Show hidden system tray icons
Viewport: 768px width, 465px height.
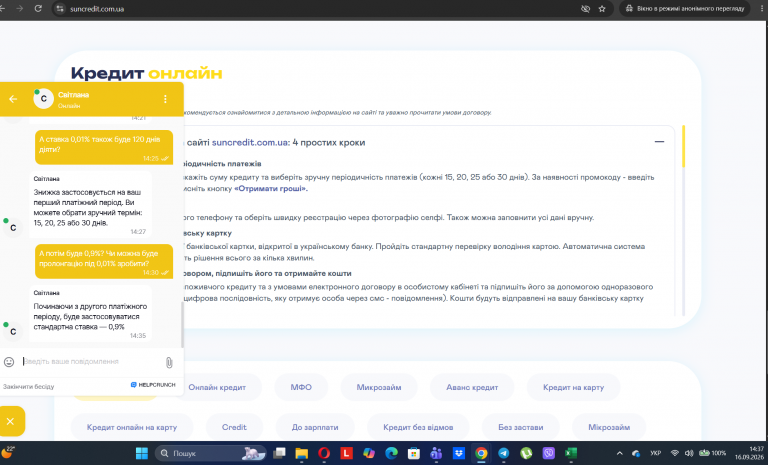pos(620,453)
